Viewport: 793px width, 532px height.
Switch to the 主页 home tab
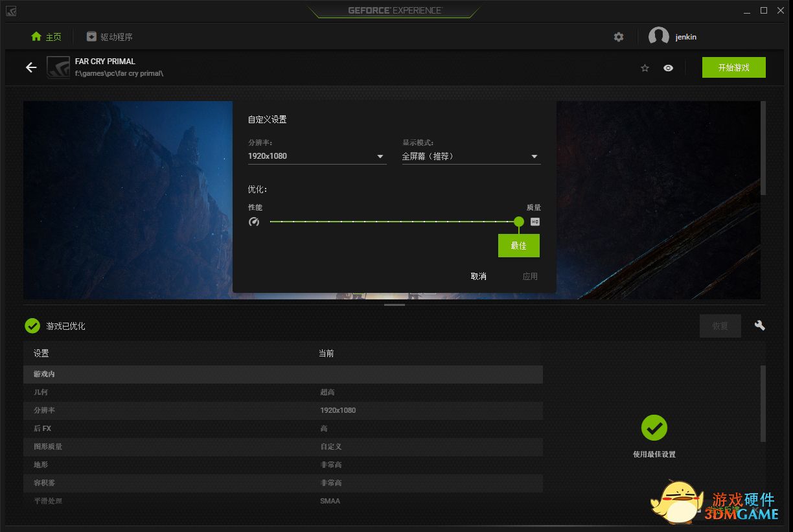pyautogui.click(x=46, y=37)
